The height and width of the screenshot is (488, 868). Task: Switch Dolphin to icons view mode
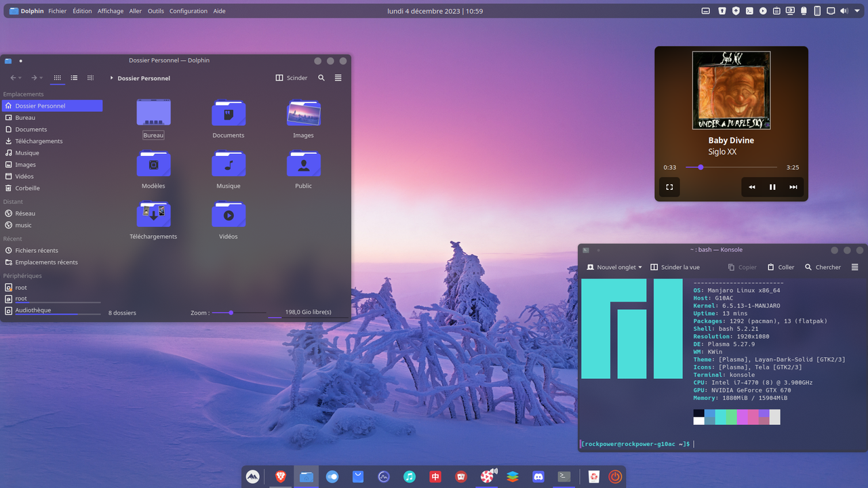[58, 78]
